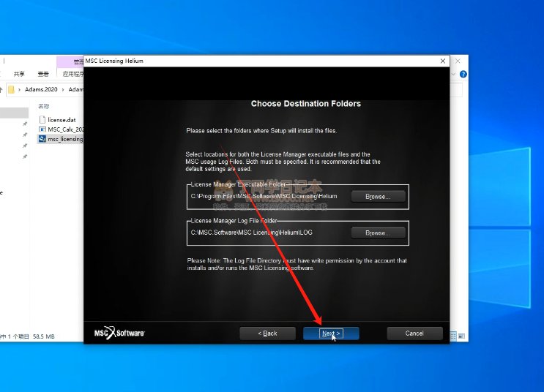
Task: Close the File Explorer window
Action: [458, 61]
